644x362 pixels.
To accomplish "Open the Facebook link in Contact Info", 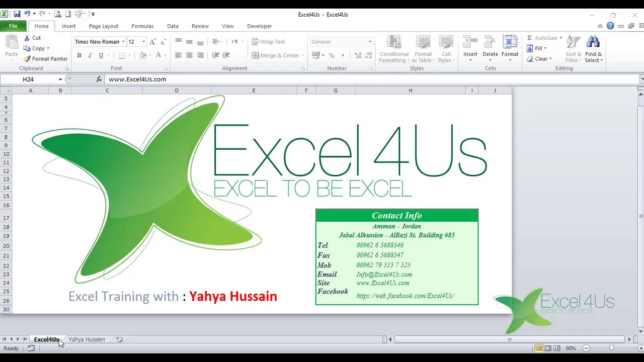I will pyautogui.click(x=406, y=296).
